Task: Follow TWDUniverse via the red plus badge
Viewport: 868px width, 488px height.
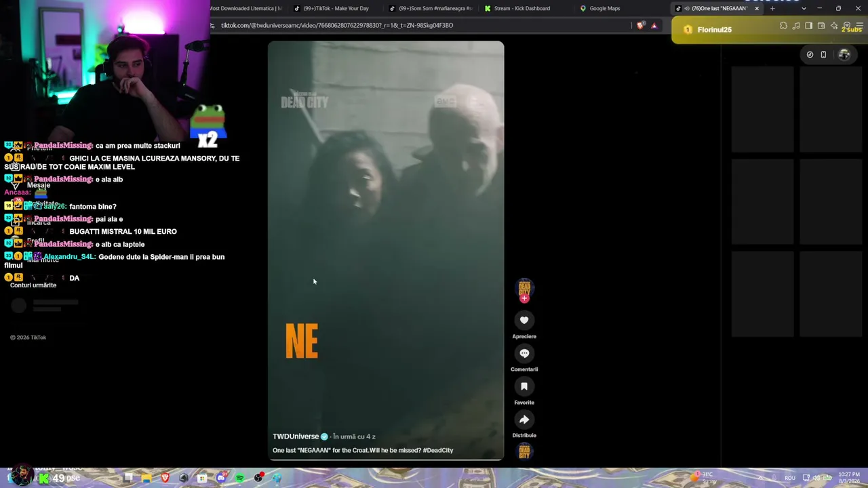Action: pyautogui.click(x=524, y=298)
